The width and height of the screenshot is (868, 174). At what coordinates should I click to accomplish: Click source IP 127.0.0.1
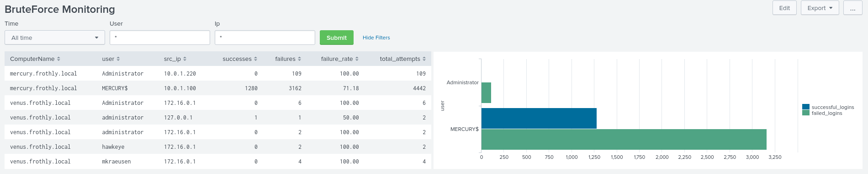point(178,117)
